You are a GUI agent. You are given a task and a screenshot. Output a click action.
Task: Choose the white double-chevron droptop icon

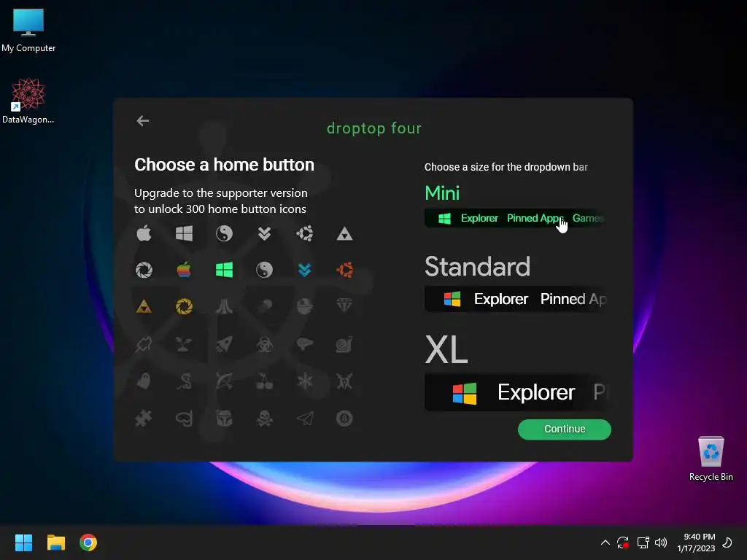pyautogui.click(x=264, y=233)
